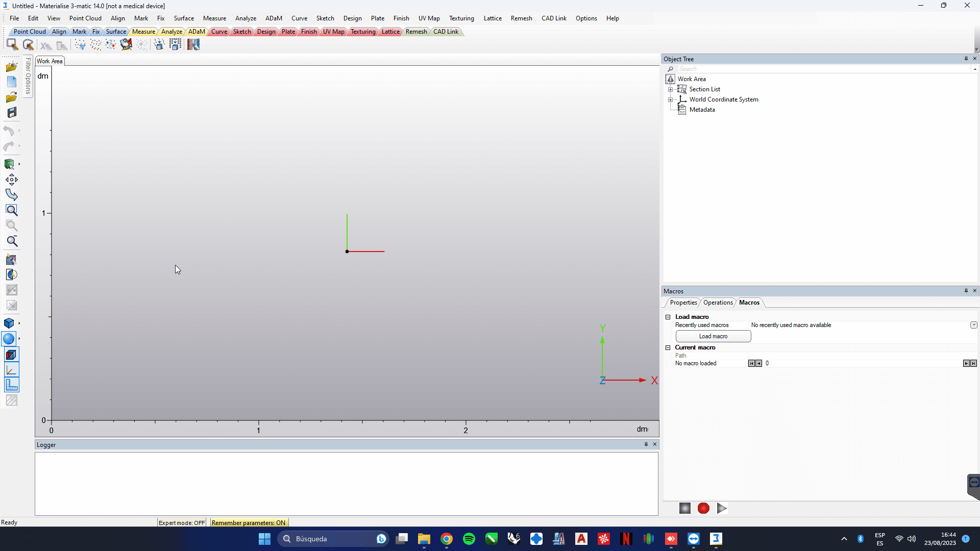
Task: Toggle the coordinate system axes display icon
Action: click(11, 370)
